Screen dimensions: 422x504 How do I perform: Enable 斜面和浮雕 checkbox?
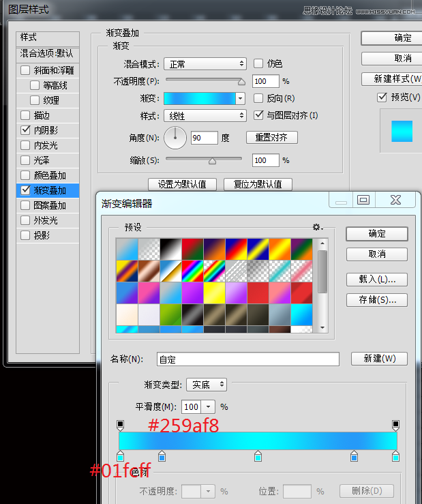[x=25, y=70]
